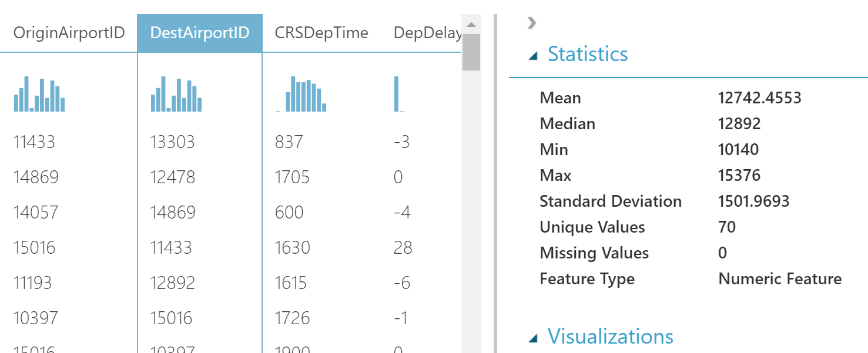Click the Visualizations heading

[x=611, y=337]
